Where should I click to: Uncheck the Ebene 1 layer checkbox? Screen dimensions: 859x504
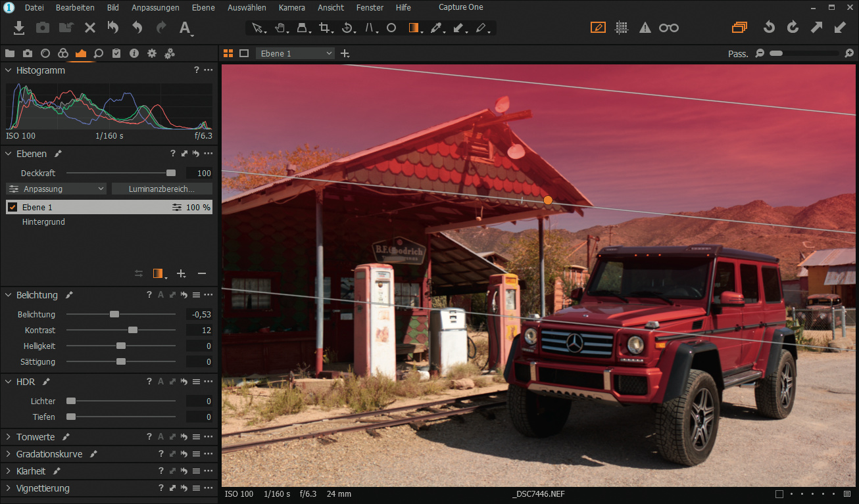pyautogui.click(x=12, y=207)
